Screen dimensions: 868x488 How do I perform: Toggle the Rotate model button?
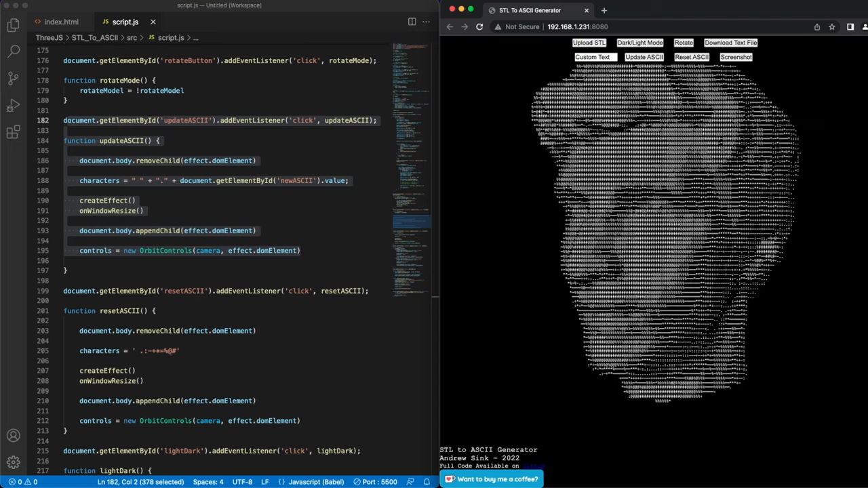coord(684,43)
